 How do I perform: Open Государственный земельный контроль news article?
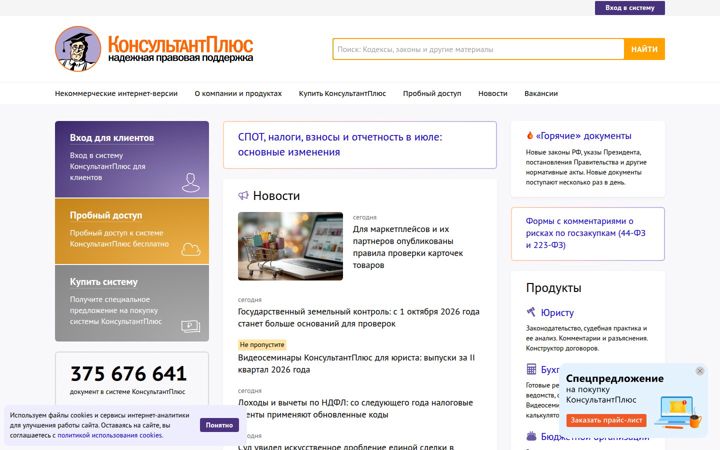[359, 318]
